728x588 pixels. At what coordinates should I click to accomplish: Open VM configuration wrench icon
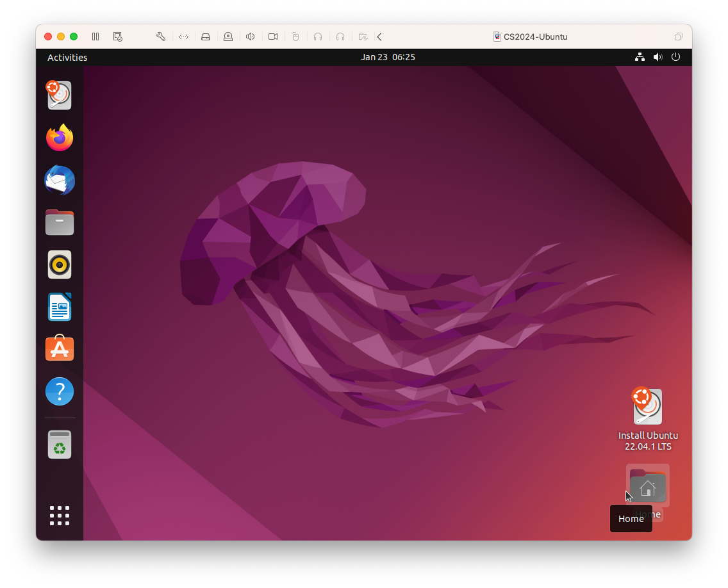[x=161, y=37]
